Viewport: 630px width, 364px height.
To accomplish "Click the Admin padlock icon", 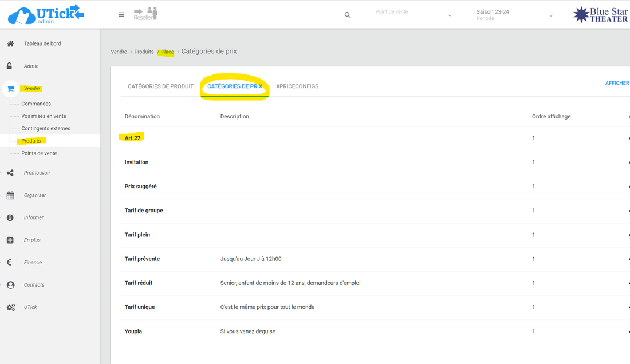I will pyautogui.click(x=10, y=66).
